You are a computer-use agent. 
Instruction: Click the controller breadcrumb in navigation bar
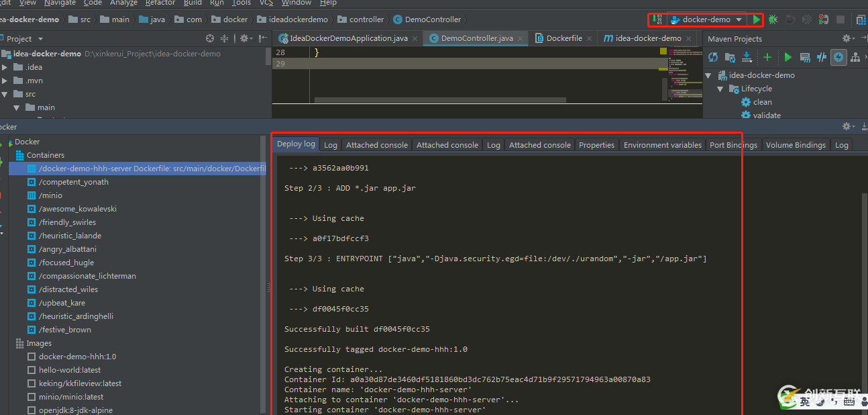coord(366,19)
